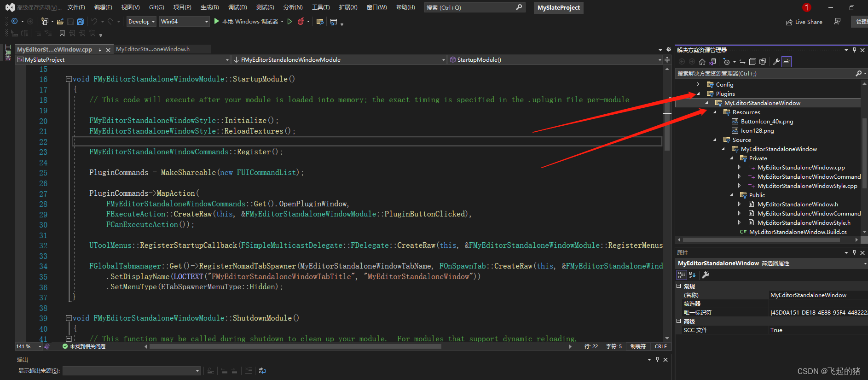Toggle word wrap icon in Output panel
This screenshot has height=380, width=868.
[262, 370]
